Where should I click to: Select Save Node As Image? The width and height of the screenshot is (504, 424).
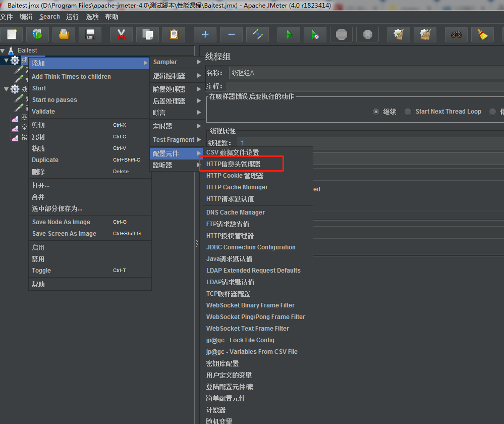click(90, 222)
